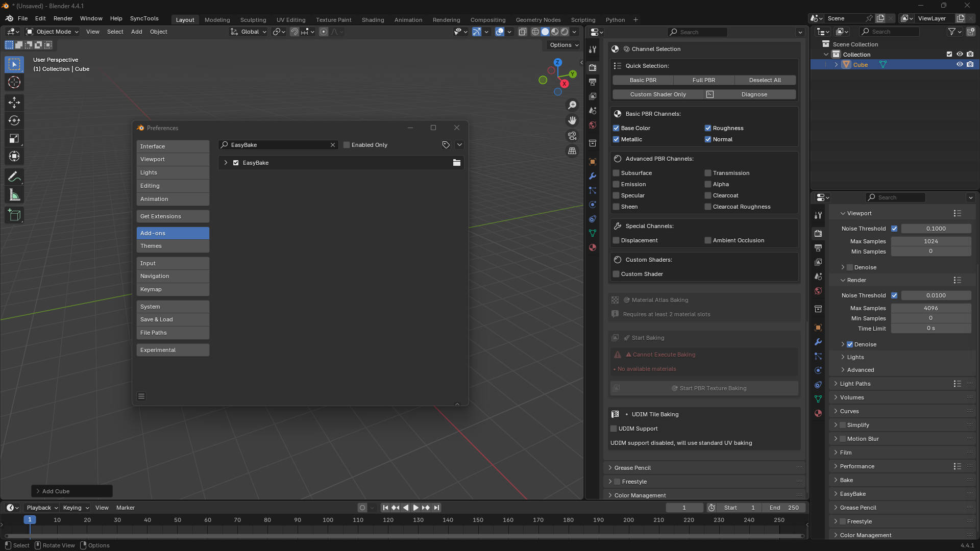
Task: Enable the Emission channel checkbox
Action: [x=616, y=184]
